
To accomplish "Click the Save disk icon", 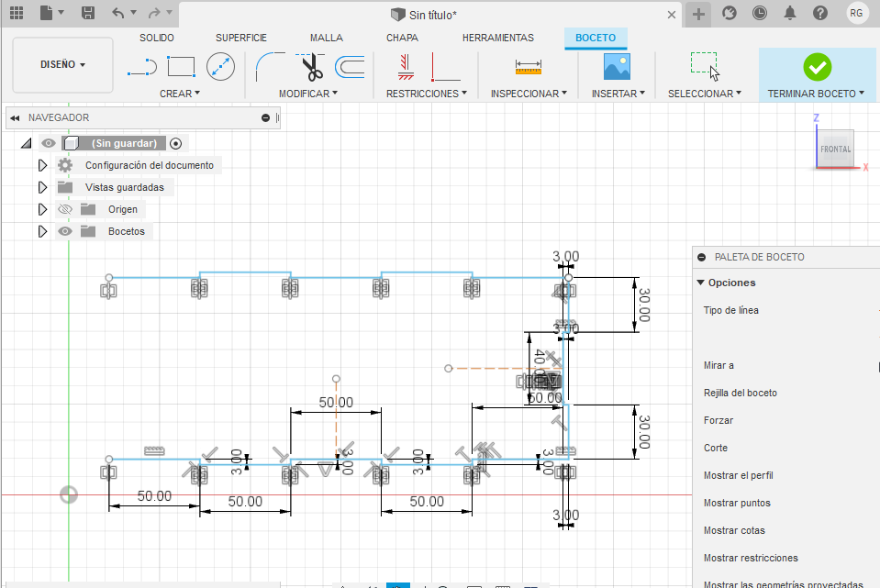I will point(88,13).
